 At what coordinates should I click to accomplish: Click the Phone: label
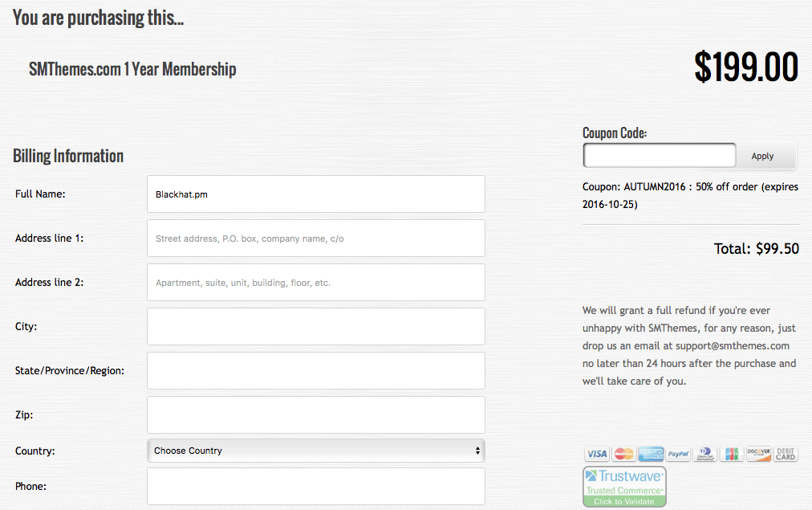click(30, 486)
